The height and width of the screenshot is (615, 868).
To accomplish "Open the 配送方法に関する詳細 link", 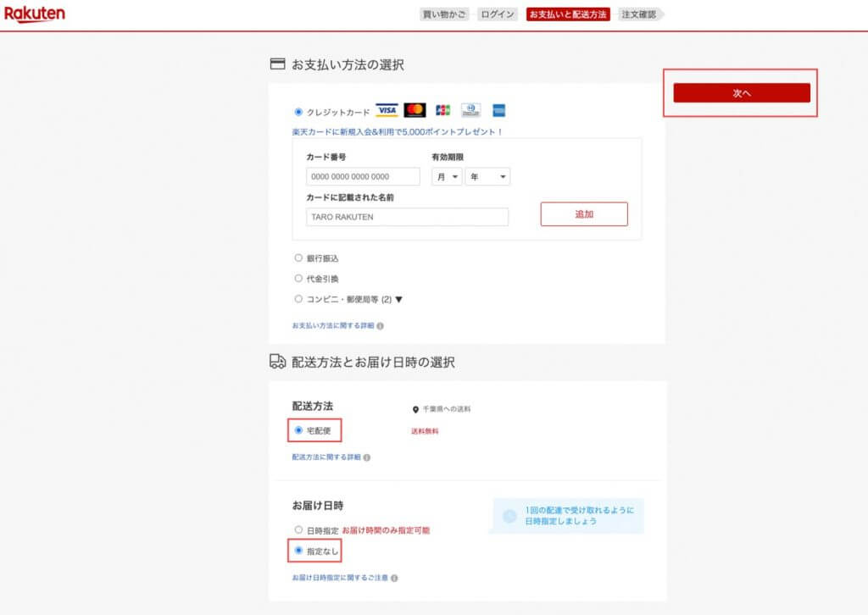I will pyautogui.click(x=325, y=457).
